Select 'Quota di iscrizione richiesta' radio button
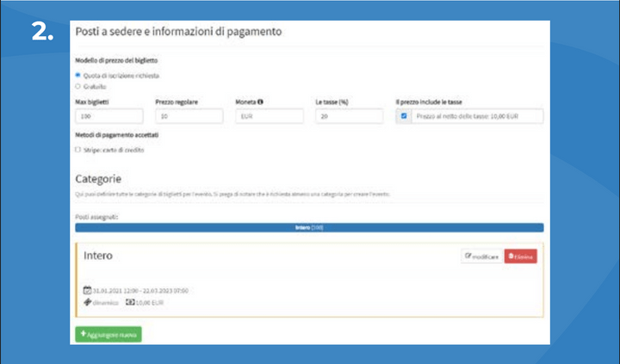This screenshot has height=364, width=620. 77,75
